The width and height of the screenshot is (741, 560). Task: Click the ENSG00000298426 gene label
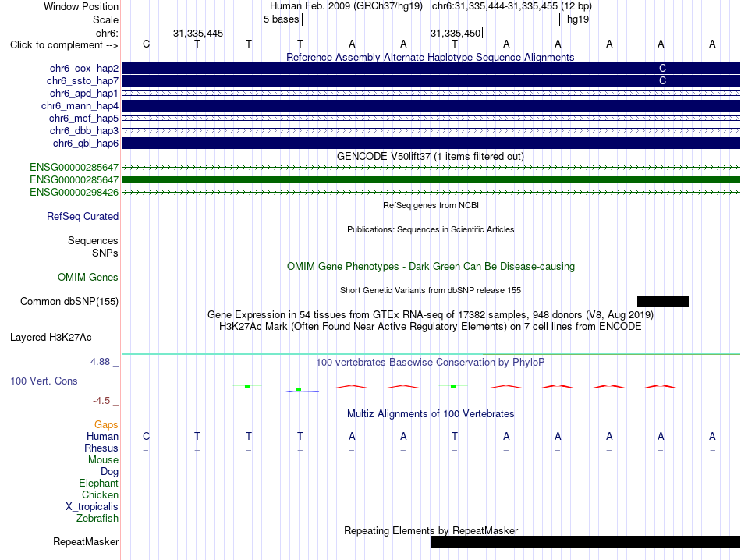click(74, 193)
